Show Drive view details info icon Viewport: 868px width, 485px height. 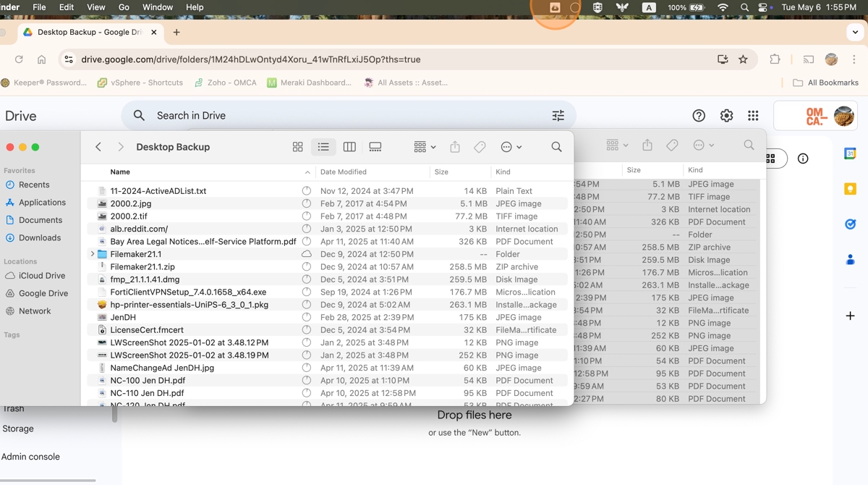(x=803, y=159)
